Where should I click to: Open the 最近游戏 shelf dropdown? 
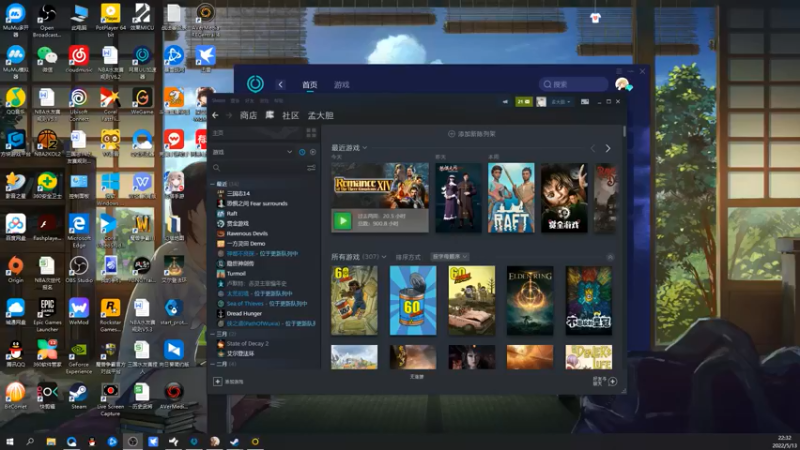point(349,147)
